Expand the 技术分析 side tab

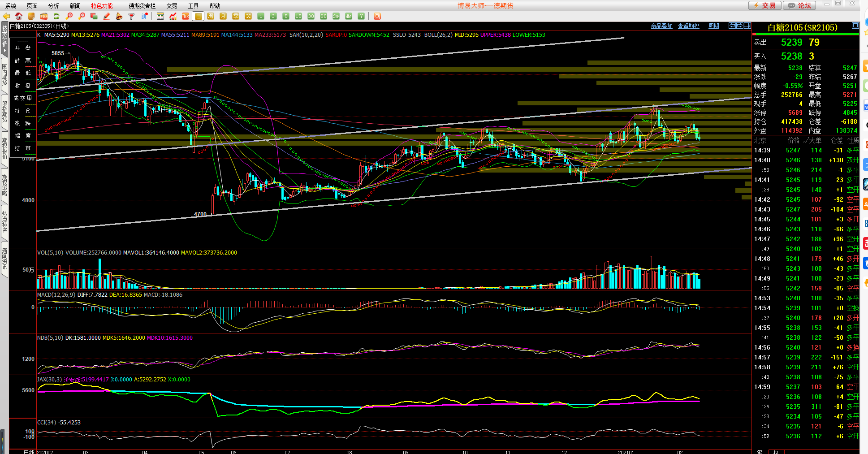pos(4,38)
